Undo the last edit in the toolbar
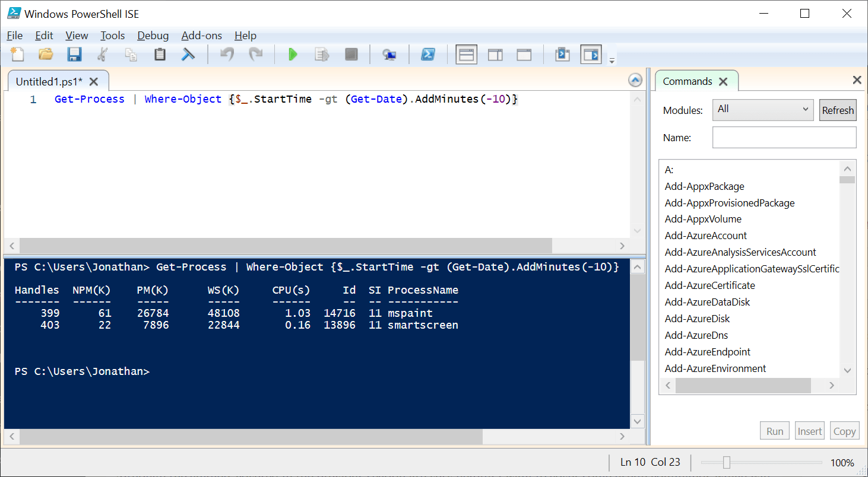The height and width of the screenshot is (477, 868). tap(227, 55)
